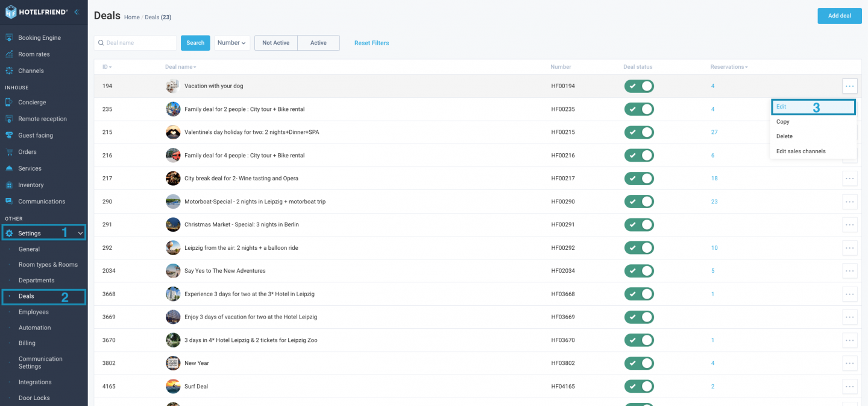Collapse the sidebar with the chevron icon

(76, 12)
